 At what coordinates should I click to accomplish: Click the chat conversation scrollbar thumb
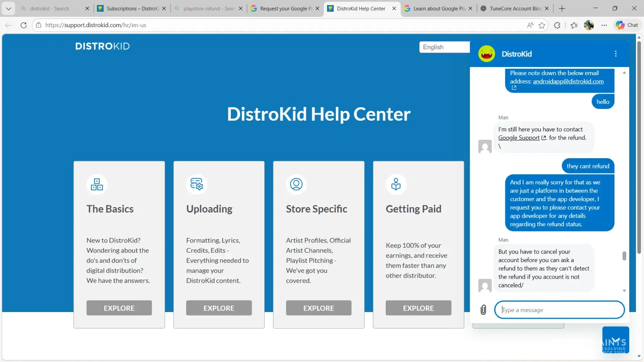point(624,256)
